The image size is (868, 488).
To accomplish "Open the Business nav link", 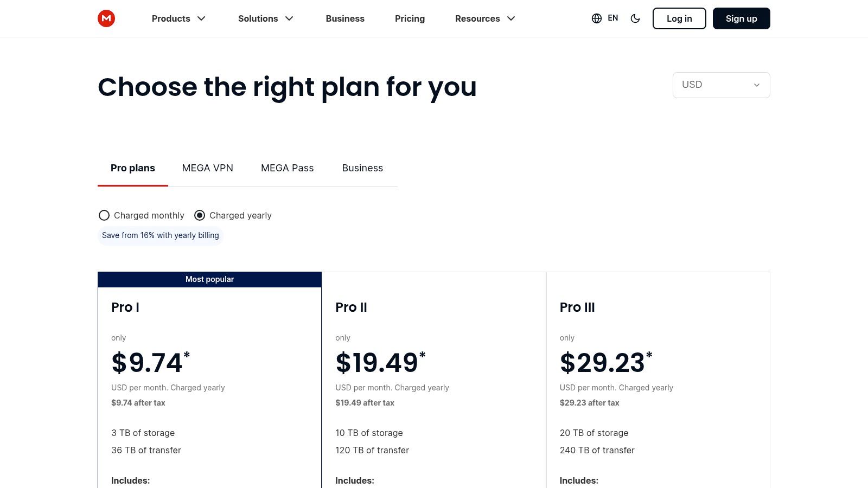I will (x=345, y=18).
